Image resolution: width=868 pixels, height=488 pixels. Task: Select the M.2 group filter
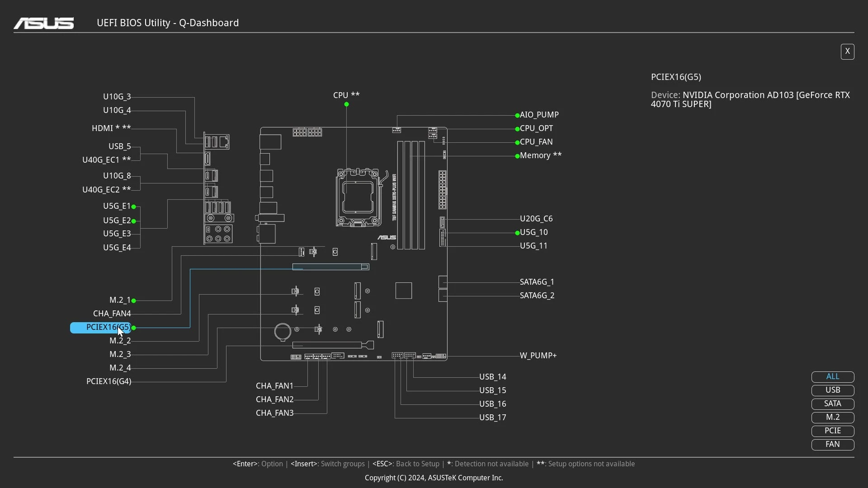(832, 417)
